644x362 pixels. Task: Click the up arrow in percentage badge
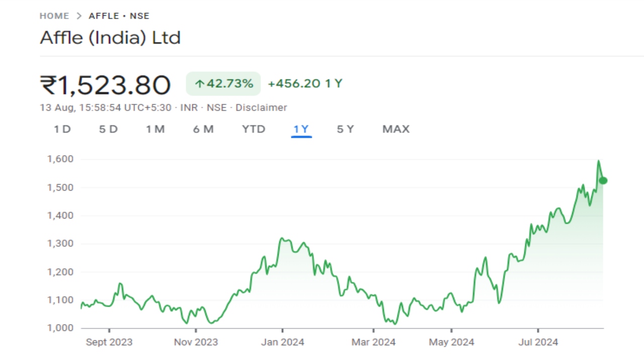(199, 84)
